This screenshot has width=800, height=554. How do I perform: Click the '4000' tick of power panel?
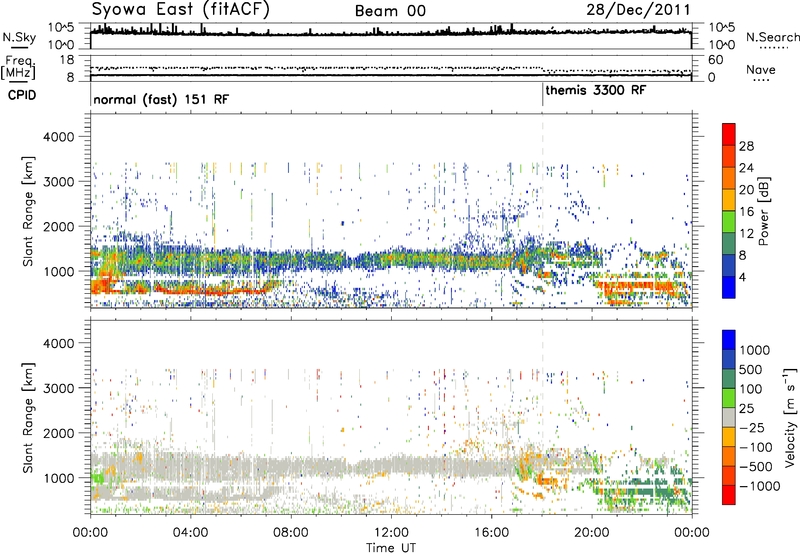point(58,137)
